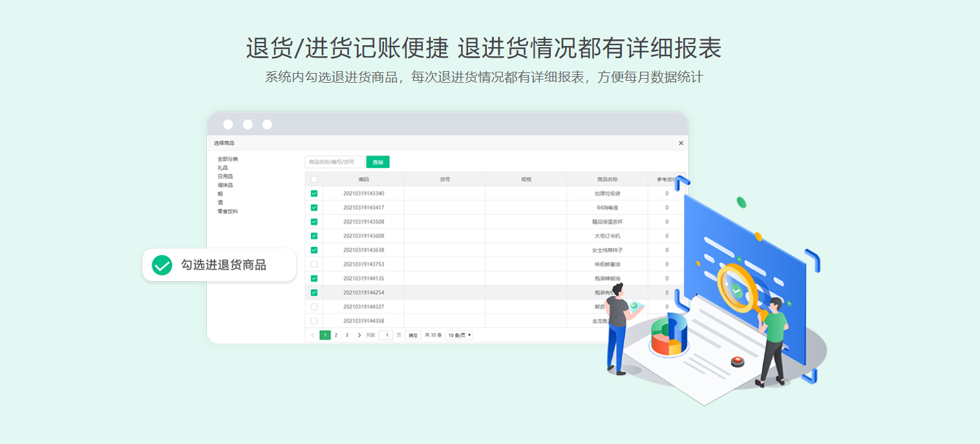Toggle the select-all checkbox in the table header
This screenshot has height=444, width=980.
pyautogui.click(x=314, y=178)
